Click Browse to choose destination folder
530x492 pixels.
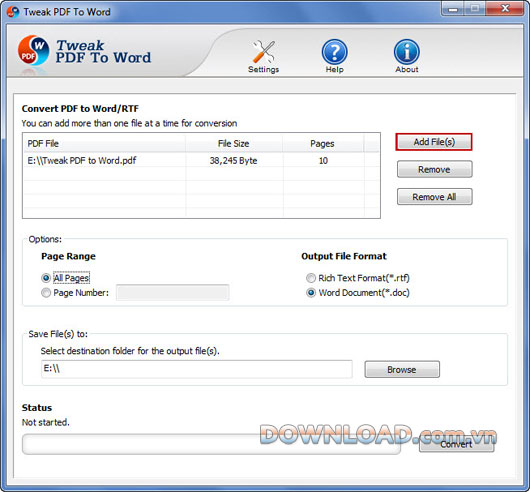[x=402, y=369]
